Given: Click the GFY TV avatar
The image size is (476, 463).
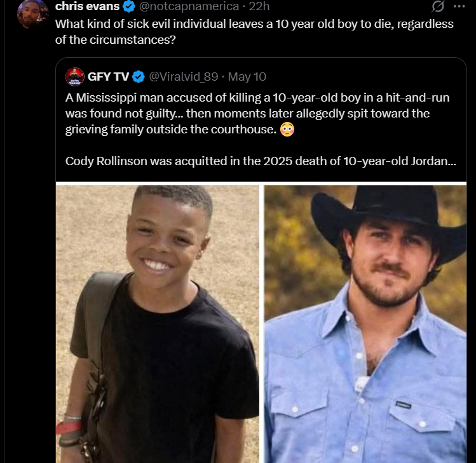Looking at the screenshot, I should [75, 77].
